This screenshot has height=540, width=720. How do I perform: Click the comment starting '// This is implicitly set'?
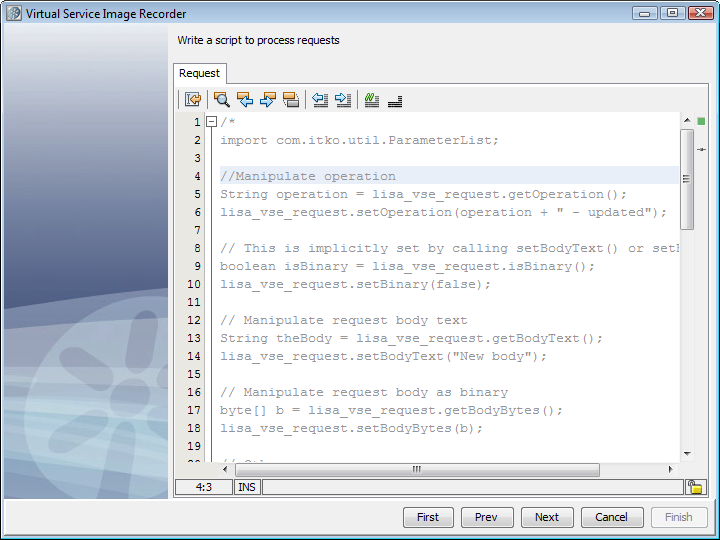pyautogui.click(x=449, y=248)
